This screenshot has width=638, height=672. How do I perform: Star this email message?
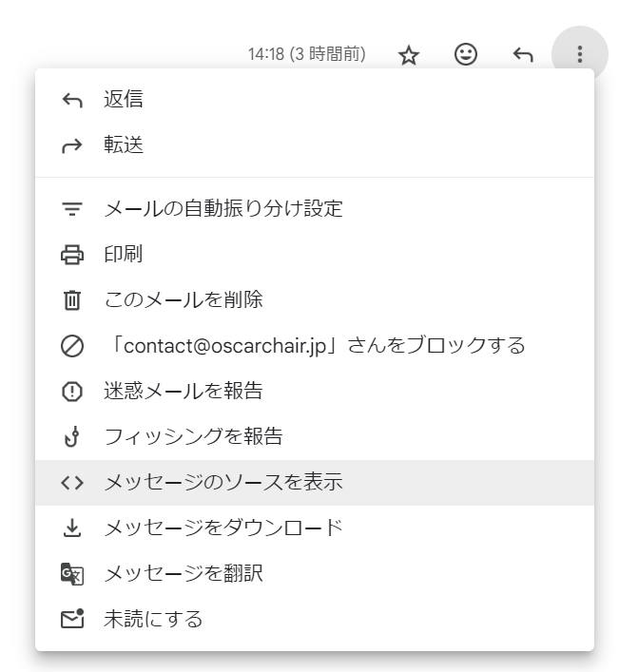tap(409, 55)
